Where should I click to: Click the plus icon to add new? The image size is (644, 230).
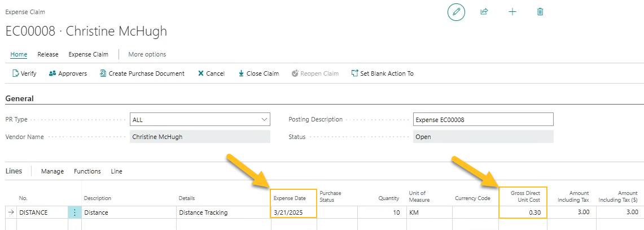click(x=512, y=12)
